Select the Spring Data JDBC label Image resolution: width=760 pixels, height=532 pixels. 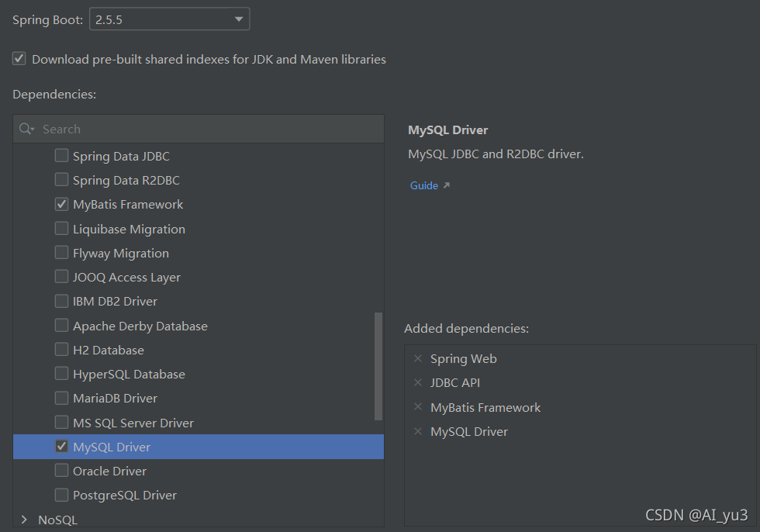[121, 157]
